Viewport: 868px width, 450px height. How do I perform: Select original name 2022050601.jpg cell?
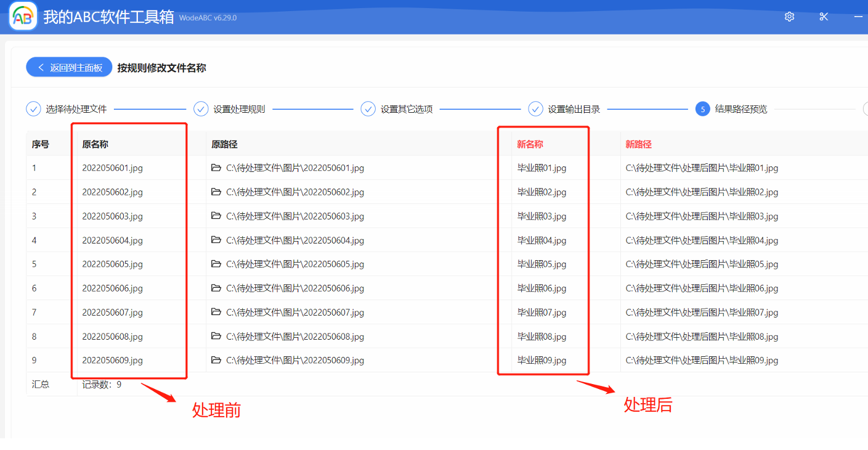[x=112, y=168]
